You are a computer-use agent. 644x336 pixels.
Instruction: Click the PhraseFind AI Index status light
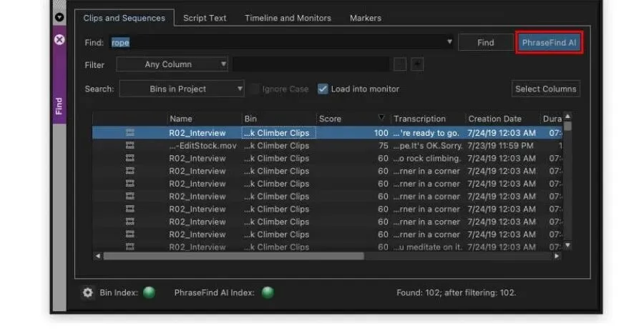pyautogui.click(x=268, y=292)
